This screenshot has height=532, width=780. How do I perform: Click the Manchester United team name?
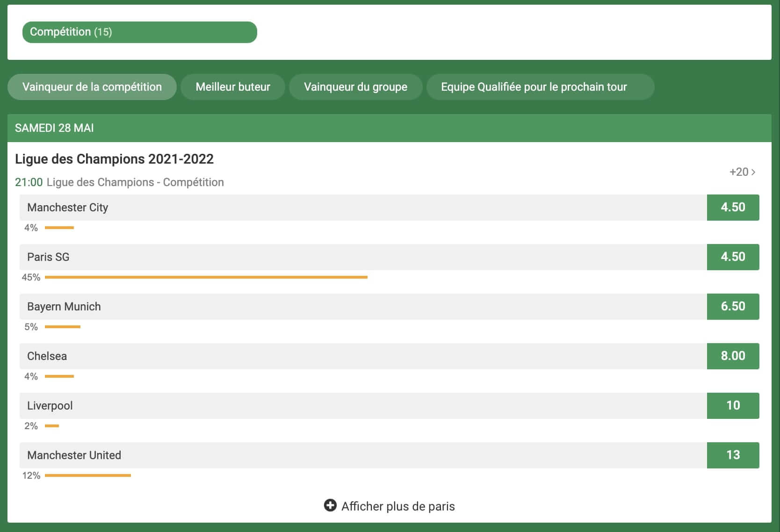tap(74, 455)
